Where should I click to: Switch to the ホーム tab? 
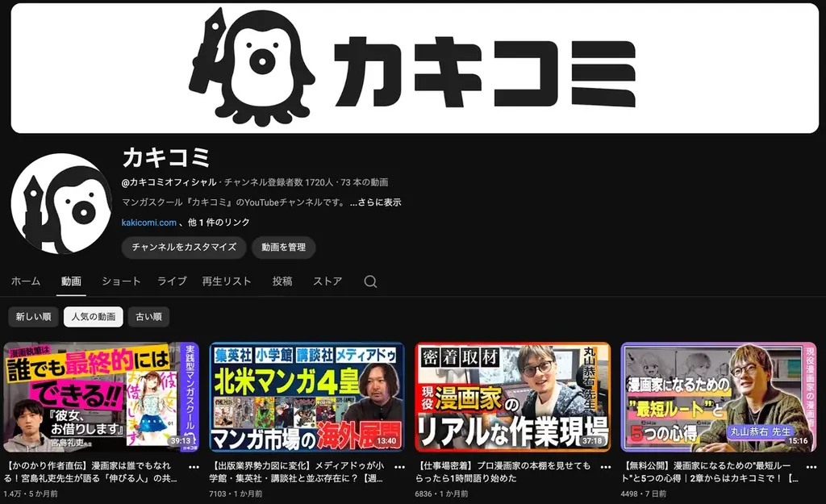[26, 281]
